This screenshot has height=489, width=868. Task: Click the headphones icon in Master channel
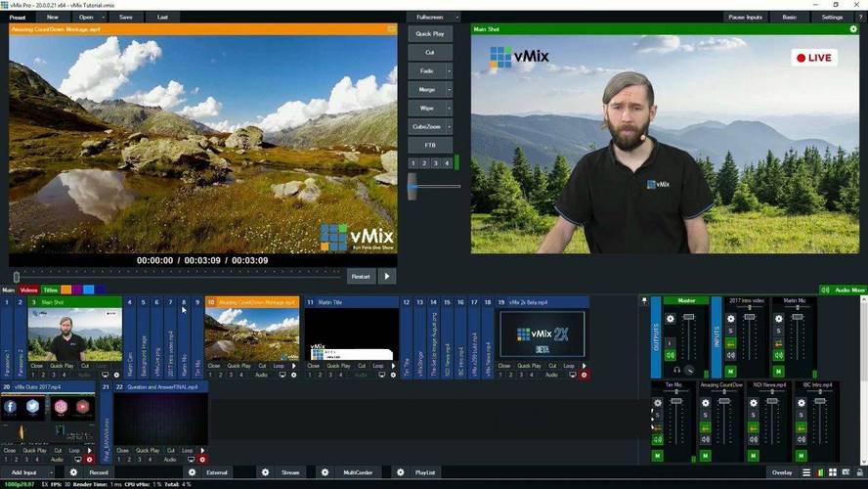point(676,370)
